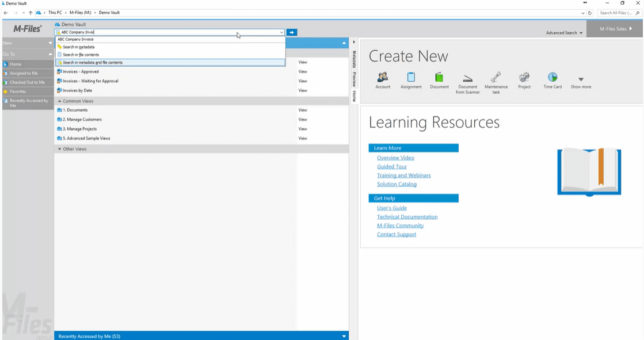The height and width of the screenshot is (340, 644).
Task: Go to Favorites in the sidebar
Action: coord(18,91)
